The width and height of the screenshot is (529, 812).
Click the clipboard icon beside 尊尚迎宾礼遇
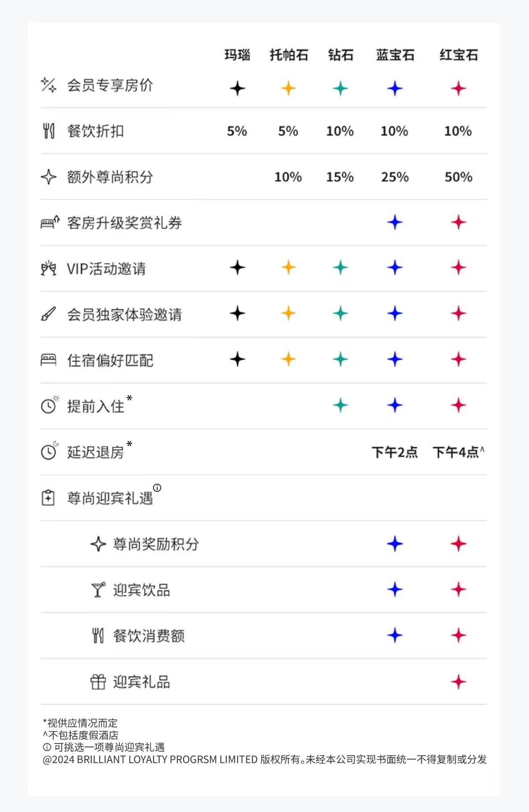point(48,498)
